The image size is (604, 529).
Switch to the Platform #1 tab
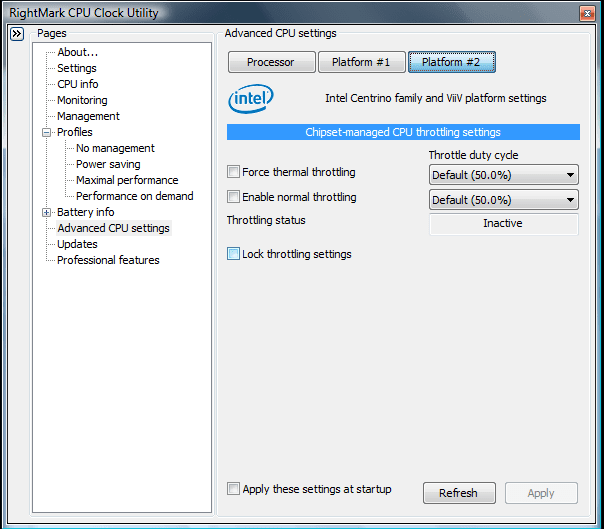(x=361, y=62)
